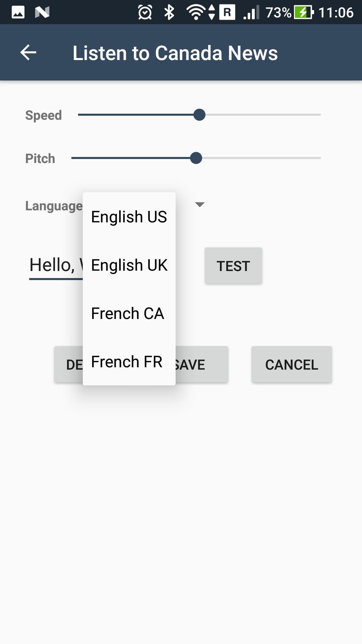362x644 pixels.
Task: Tap the roaming R indicator icon
Action: [x=227, y=12]
